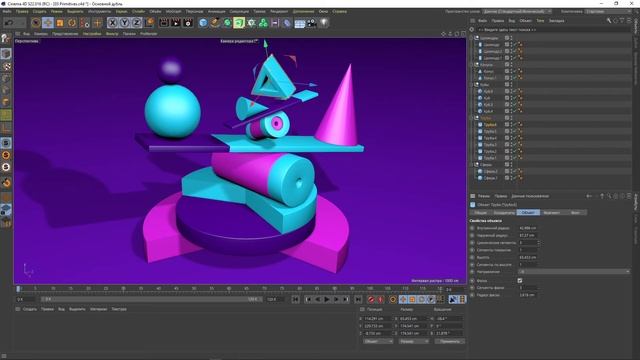Screen dimensions: 640x360
Task: Select Model mode cube icon in sidebar
Action: pos(6,54)
